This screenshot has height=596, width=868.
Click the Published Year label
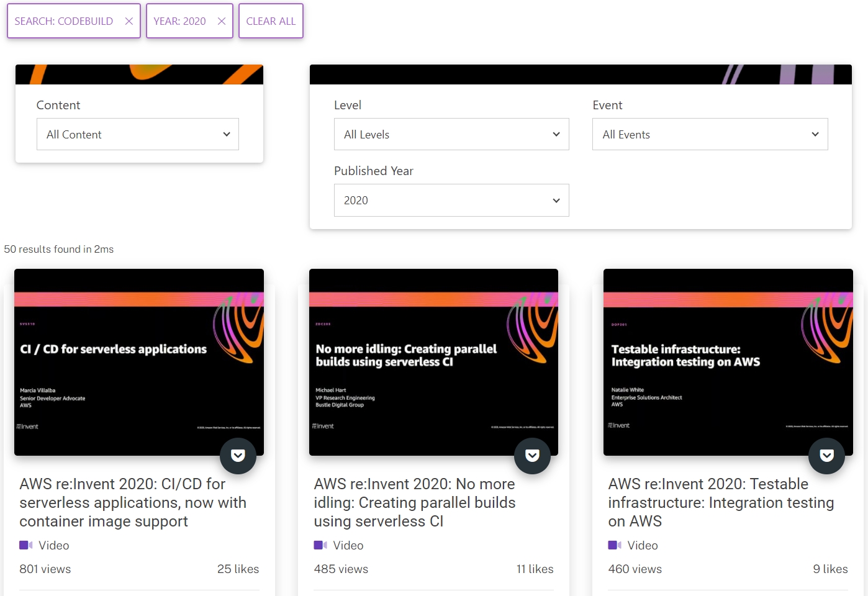point(374,171)
